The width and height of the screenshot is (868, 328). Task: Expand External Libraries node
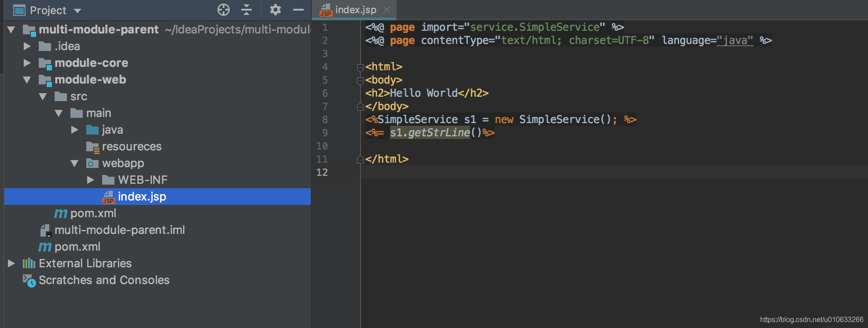click(x=11, y=263)
